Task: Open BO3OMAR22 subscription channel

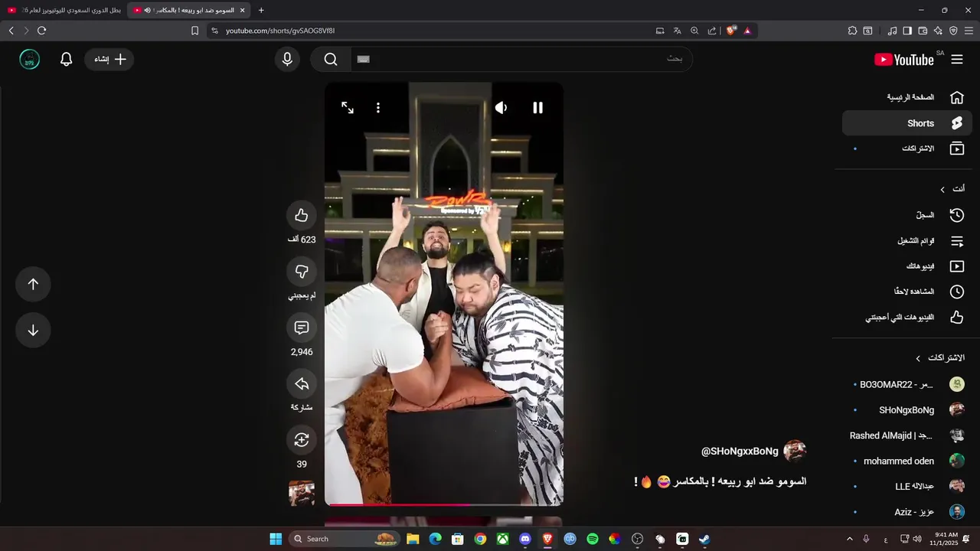Action: point(907,385)
